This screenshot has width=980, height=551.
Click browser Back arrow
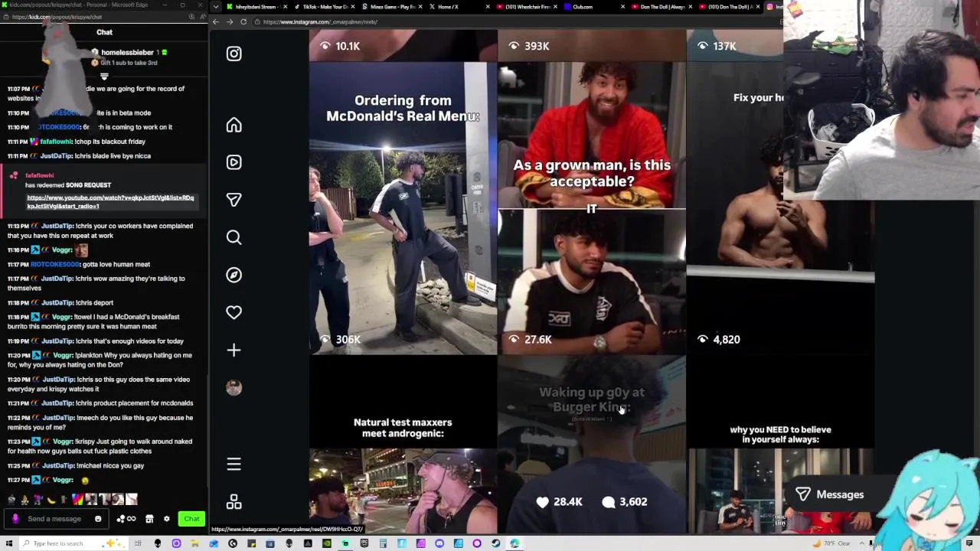pyautogui.click(x=216, y=21)
